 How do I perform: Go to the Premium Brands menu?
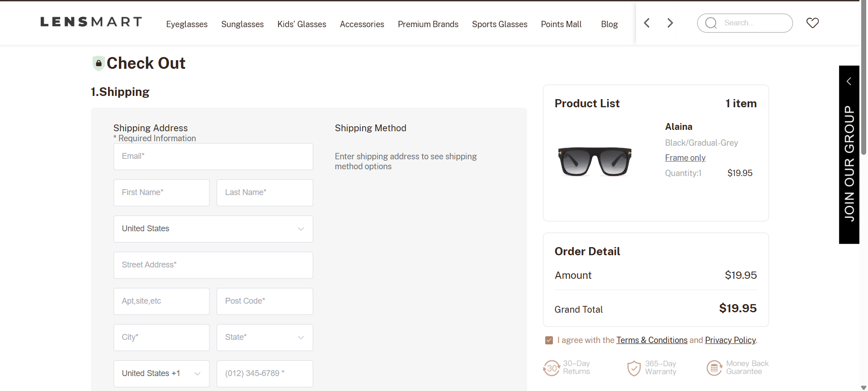[428, 24]
